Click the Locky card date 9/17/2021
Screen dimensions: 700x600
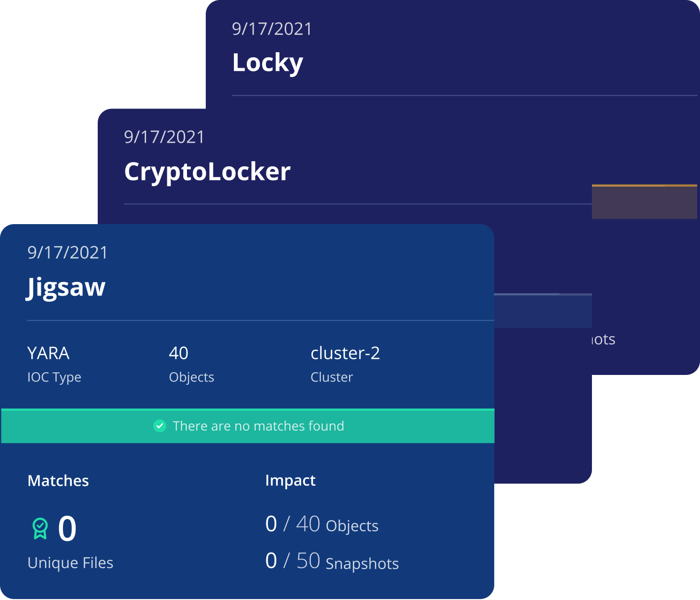point(272,29)
